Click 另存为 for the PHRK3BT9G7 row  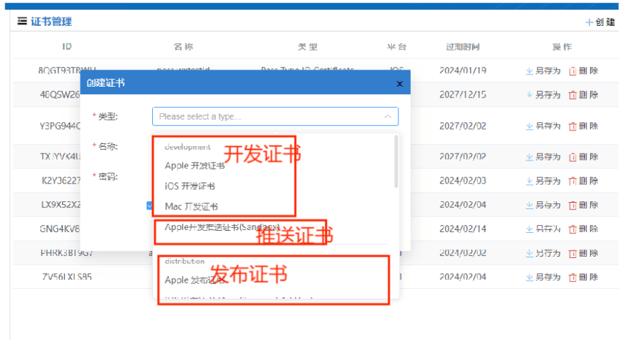click(543, 253)
